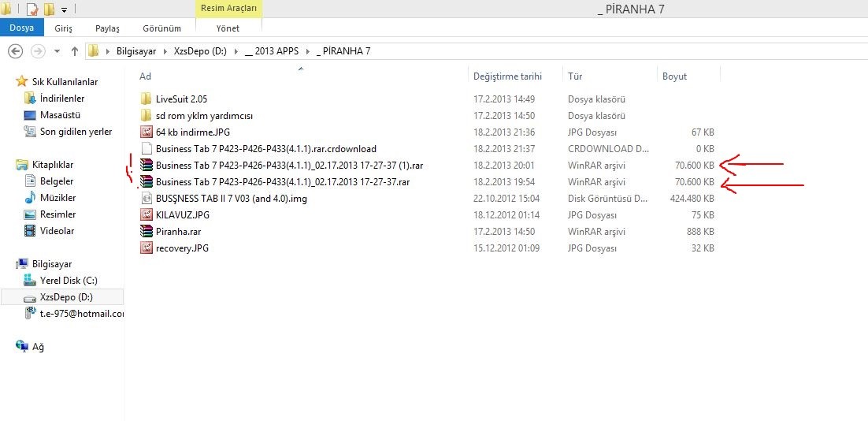Select Bilgisayar in the navigation pane
Screen dimensions: 868x421
pos(52,264)
